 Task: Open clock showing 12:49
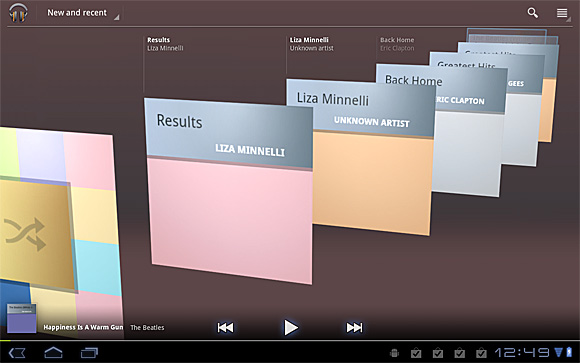tap(522, 353)
